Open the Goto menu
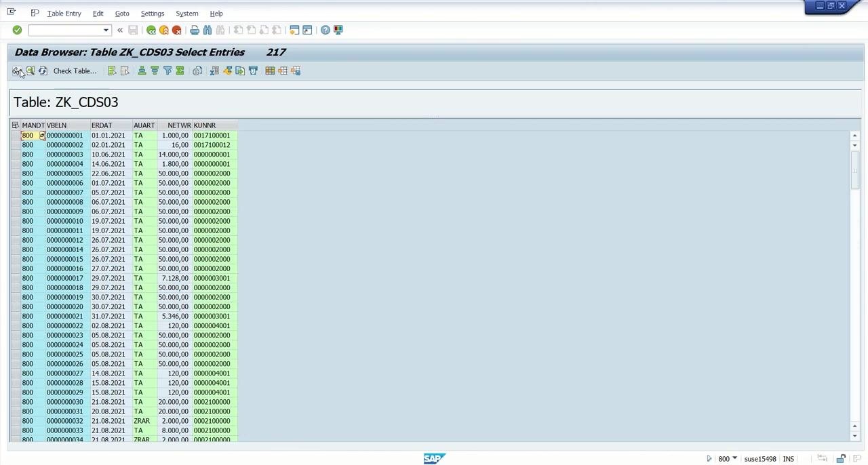 [122, 14]
